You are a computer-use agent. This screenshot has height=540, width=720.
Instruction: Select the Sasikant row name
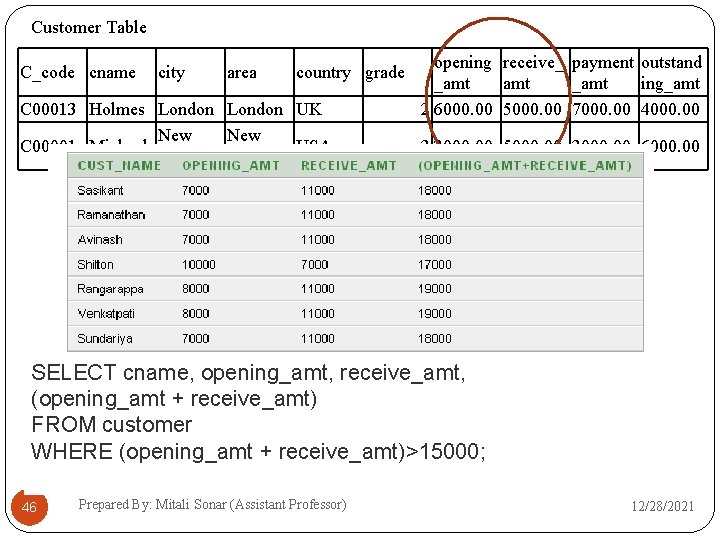[x=100, y=191]
